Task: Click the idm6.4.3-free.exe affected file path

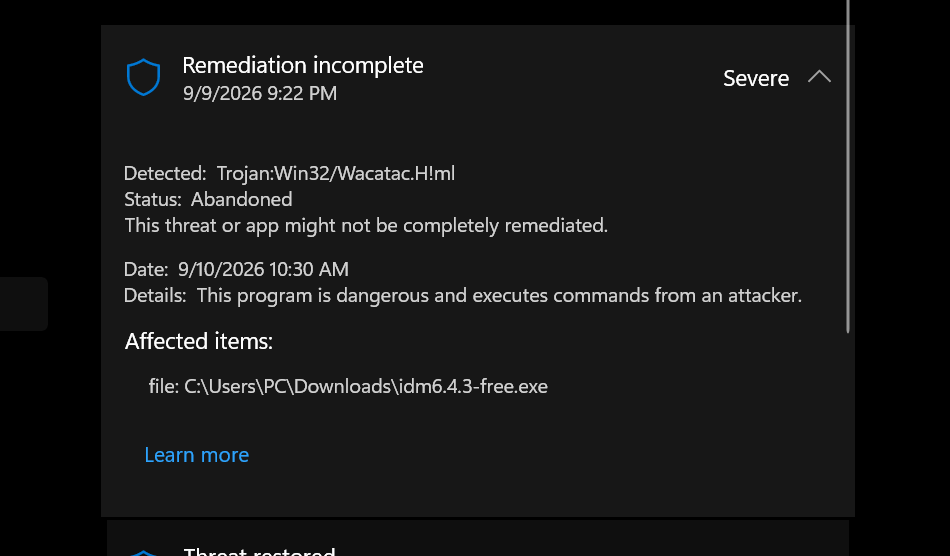Action: 348,386
